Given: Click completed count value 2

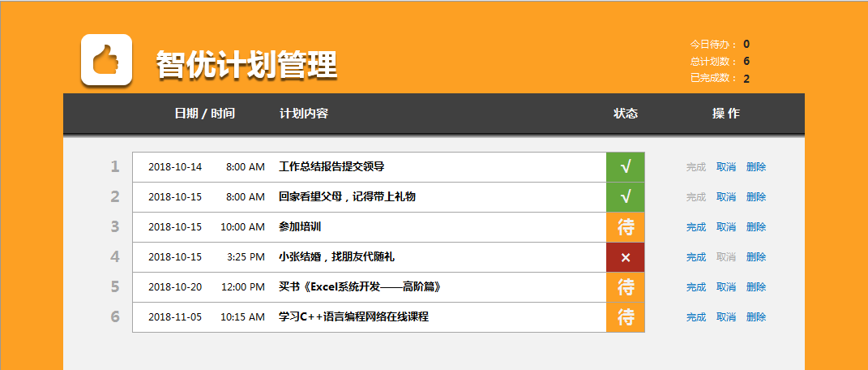Looking at the screenshot, I should point(746,79).
